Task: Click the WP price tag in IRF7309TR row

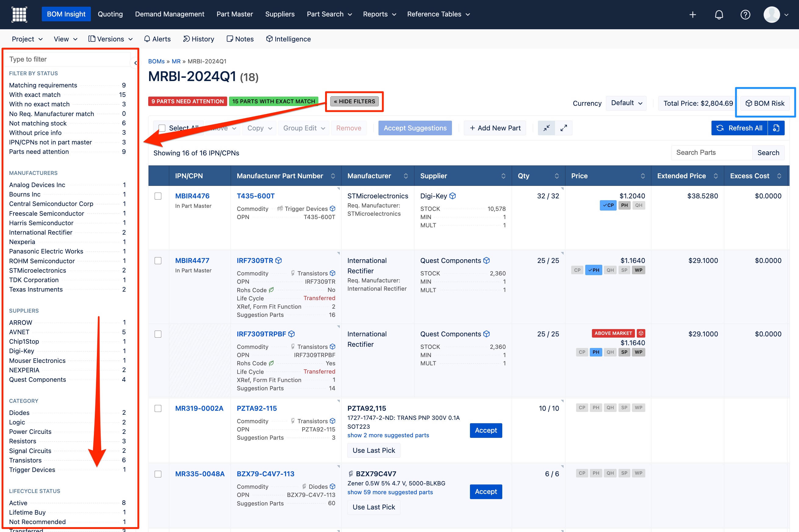Action: [x=638, y=270]
